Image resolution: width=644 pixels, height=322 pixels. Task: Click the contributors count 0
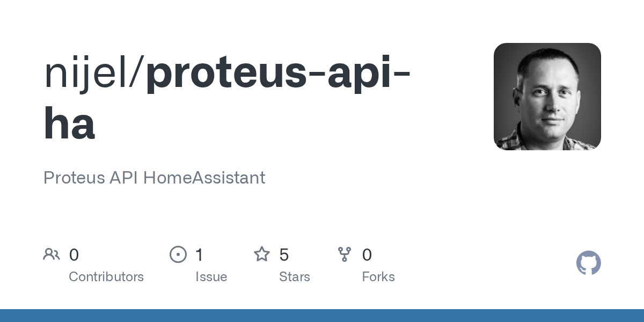(74, 255)
